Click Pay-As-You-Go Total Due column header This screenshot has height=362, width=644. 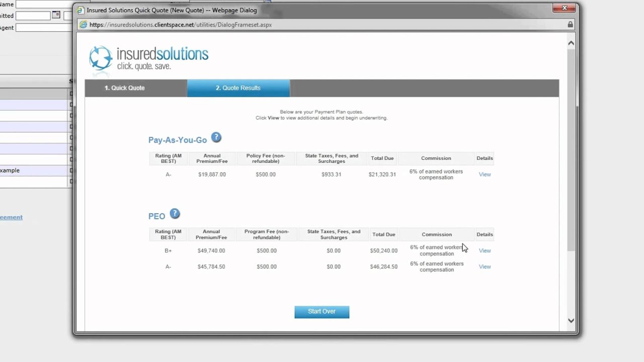tap(382, 158)
